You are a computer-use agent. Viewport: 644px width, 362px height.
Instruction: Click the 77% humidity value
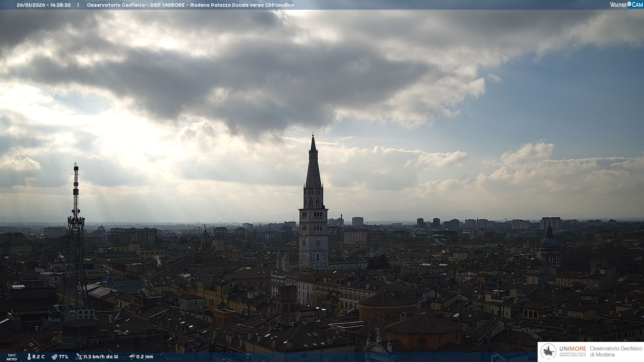point(63,357)
